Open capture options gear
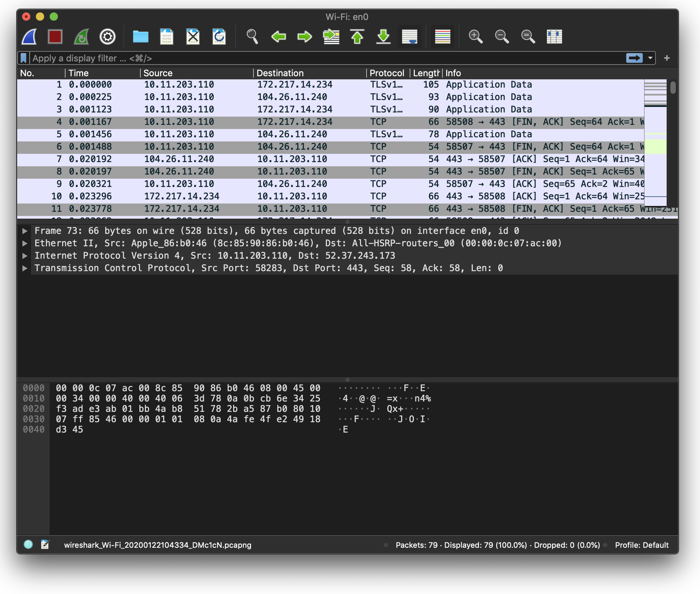700x594 pixels. click(108, 36)
